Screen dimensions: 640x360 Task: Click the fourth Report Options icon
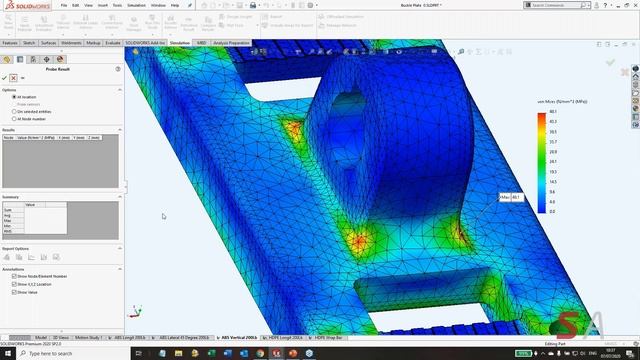44,257
